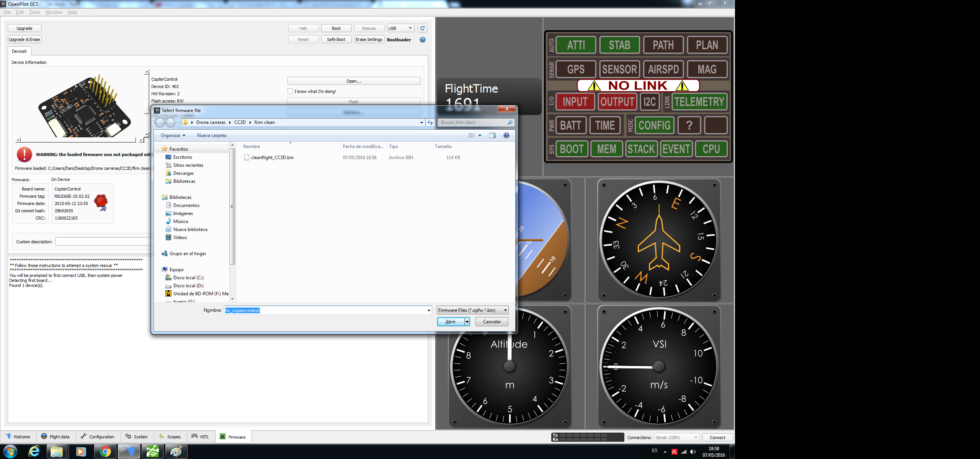Click the Nombre filename input field
The width and height of the screenshot is (980, 459).
point(325,310)
